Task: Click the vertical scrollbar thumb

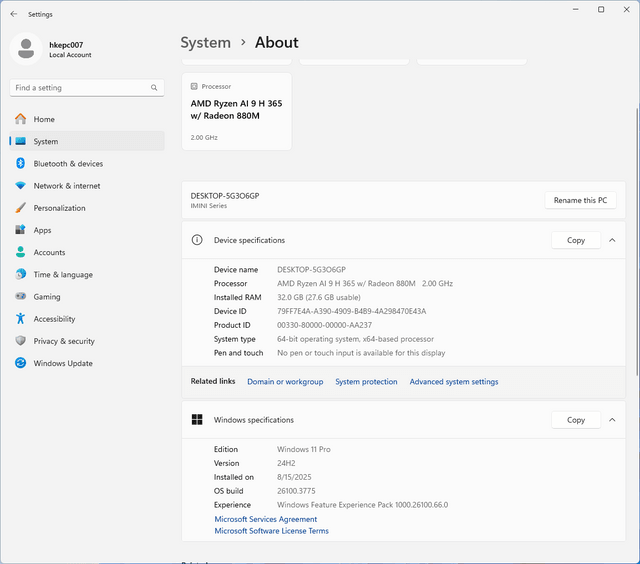Action: pyautogui.click(x=637, y=241)
